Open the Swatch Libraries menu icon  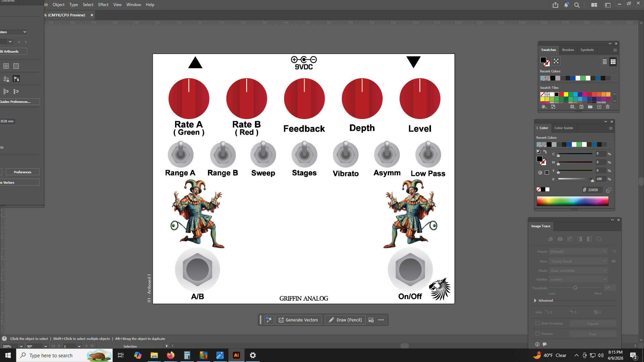(x=544, y=107)
